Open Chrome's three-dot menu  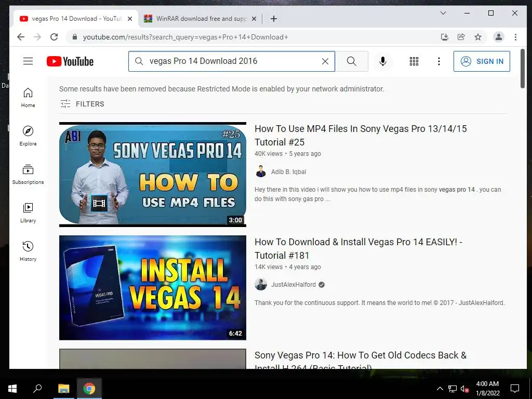(x=515, y=37)
